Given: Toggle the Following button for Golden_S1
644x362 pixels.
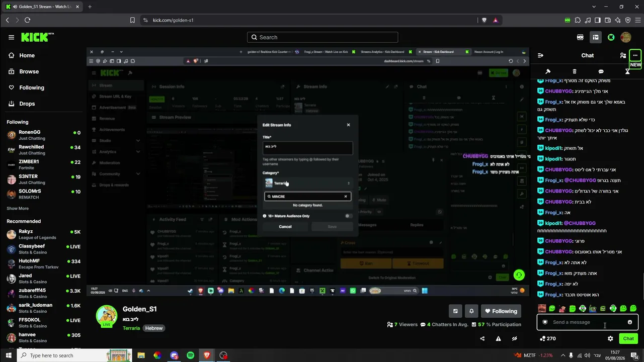Looking at the screenshot, I should 501,311.
